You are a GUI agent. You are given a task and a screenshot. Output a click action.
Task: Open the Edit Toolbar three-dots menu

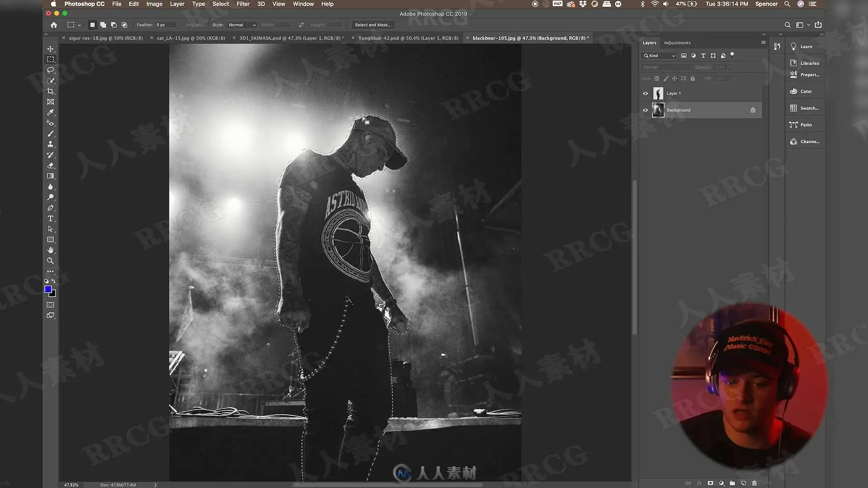[x=50, y=272]
